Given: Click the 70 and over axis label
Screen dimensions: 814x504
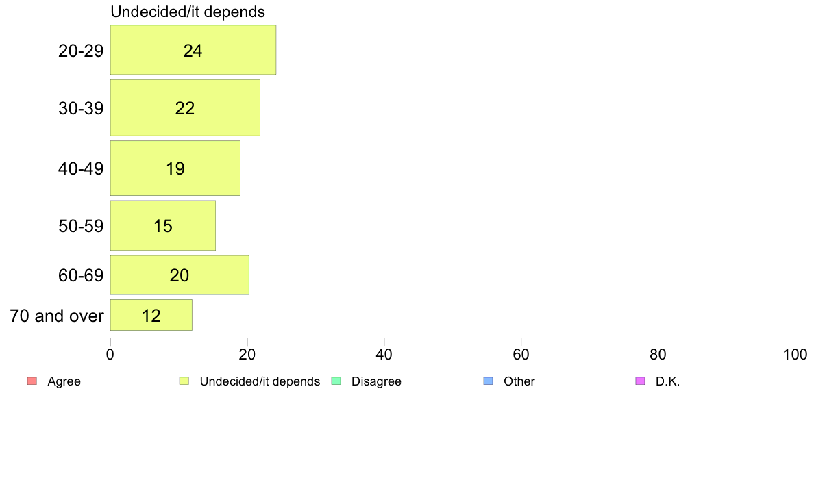Looking at the screenshot, I should (x=57, y=316).
